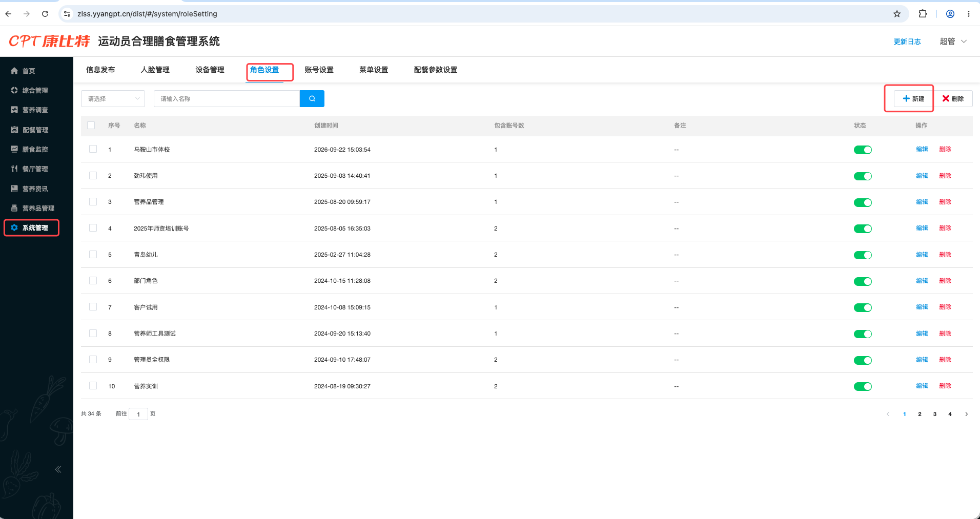The height and width of the screenshot is (519, 980).
Task: Switch to 配餐参数设置 tab
Action: click(436, 70)
